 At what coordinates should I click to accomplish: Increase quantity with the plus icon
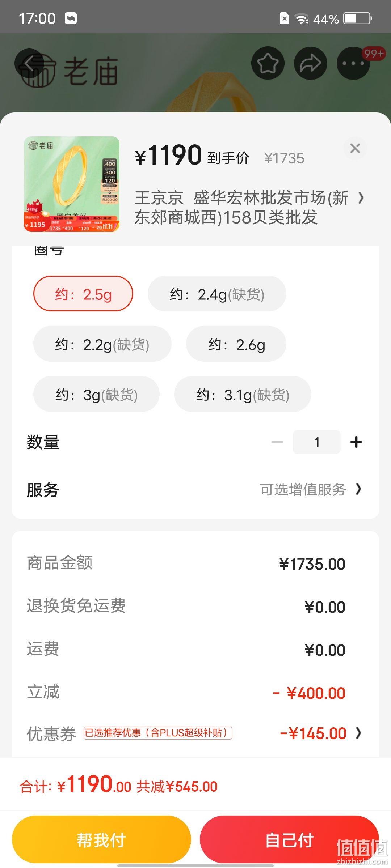356,442
